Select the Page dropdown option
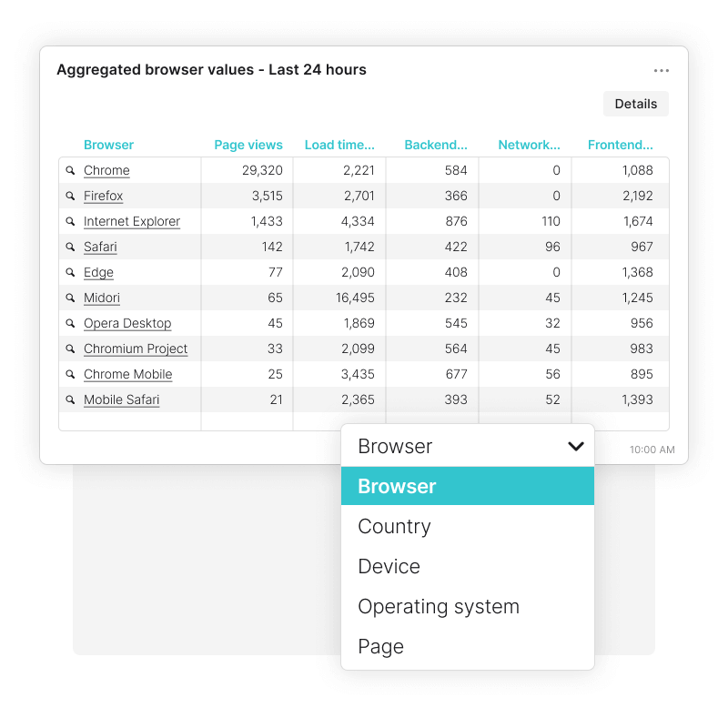Image resolution: width=728 pixels, height=728 pixels. [380, 647]
